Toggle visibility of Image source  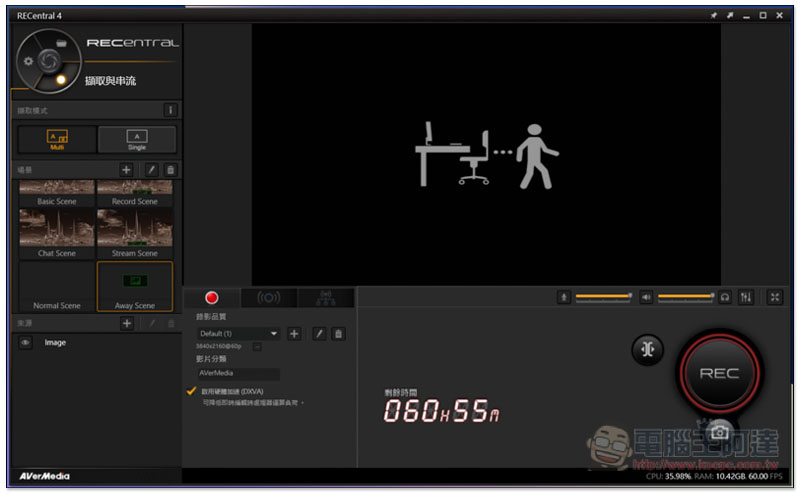click(x=25, y=342)
